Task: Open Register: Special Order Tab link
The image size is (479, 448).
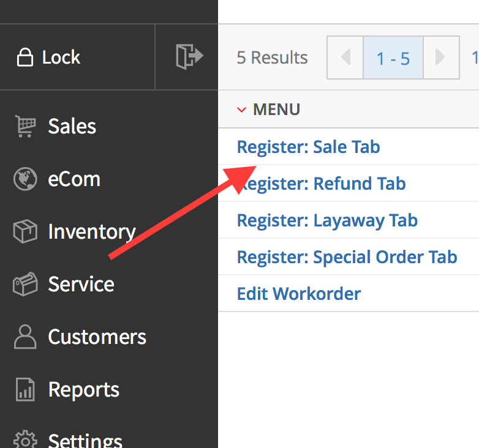Action: (347, 257)
